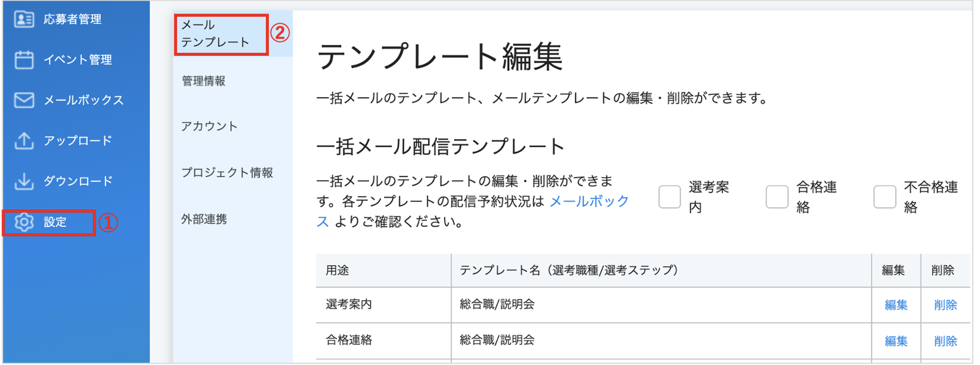This screenshot has width=980, height=365.
Task: Click 削除 link for 選考案内 row
Action: pyautogui.click(x=945, y=305)
